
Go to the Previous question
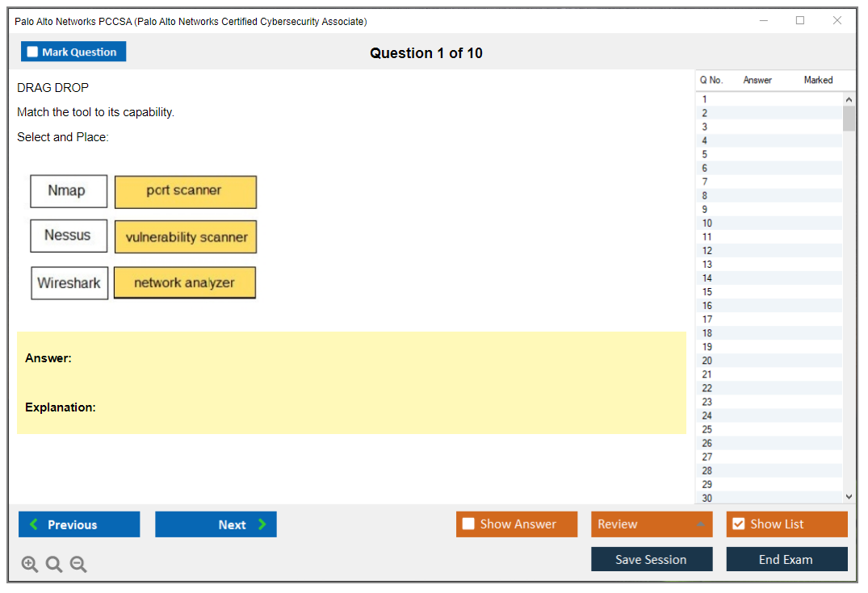(x=79, y=524)
